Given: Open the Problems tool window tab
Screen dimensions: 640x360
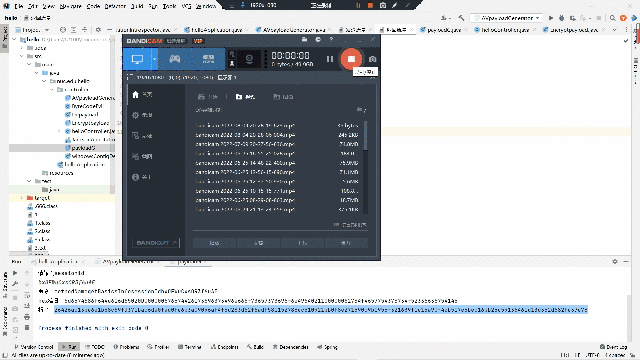Looking at the screenshot, I should coord(127,347).
